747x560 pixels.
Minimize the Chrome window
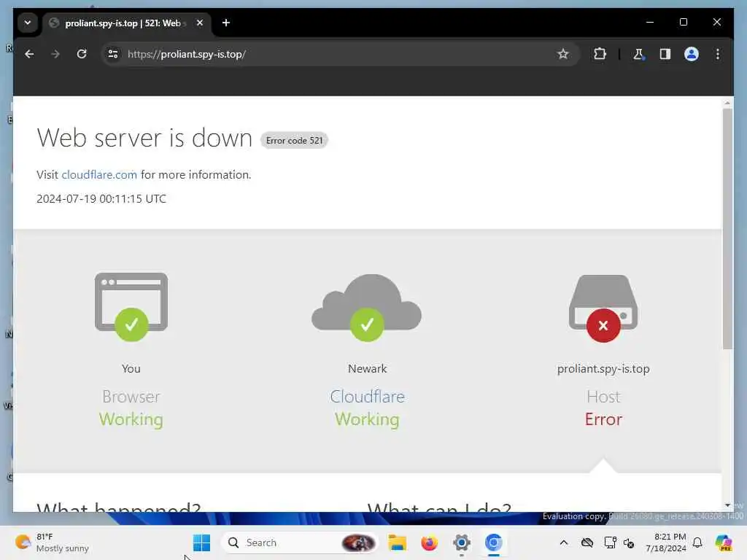(x=650, y=22)
